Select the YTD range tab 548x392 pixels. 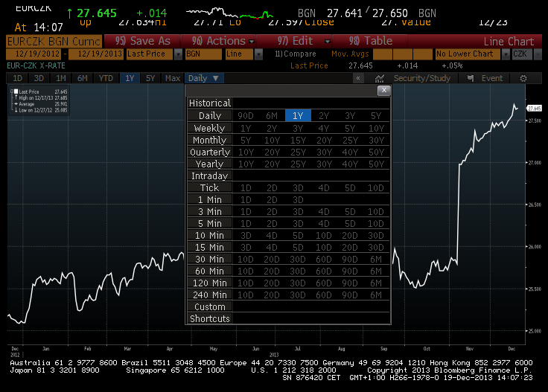[106, 78]
